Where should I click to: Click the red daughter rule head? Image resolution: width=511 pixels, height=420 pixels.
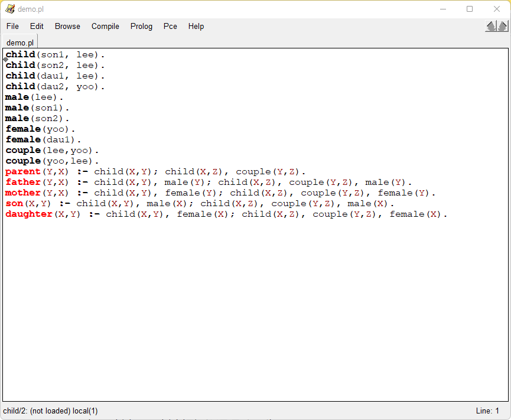pos(29,214)
